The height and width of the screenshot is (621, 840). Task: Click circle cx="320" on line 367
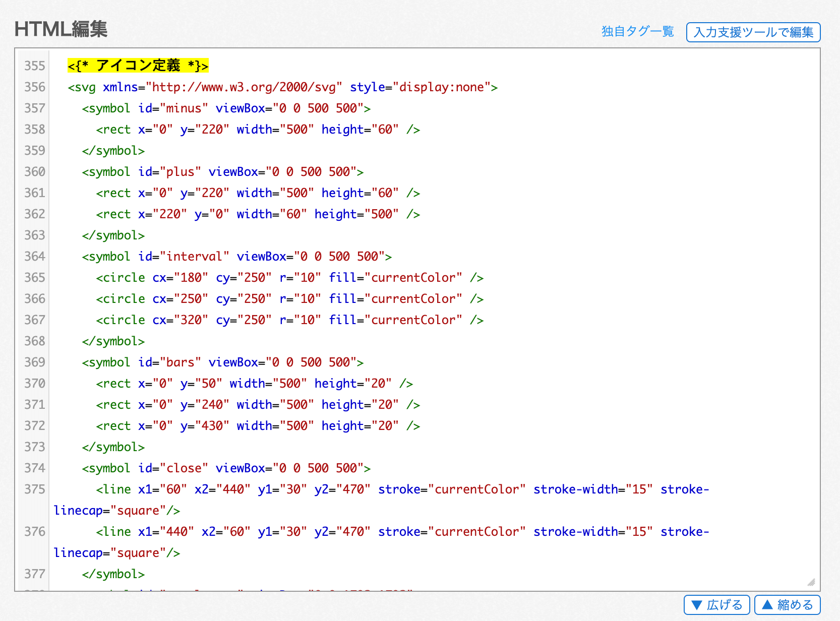point(290,320)
